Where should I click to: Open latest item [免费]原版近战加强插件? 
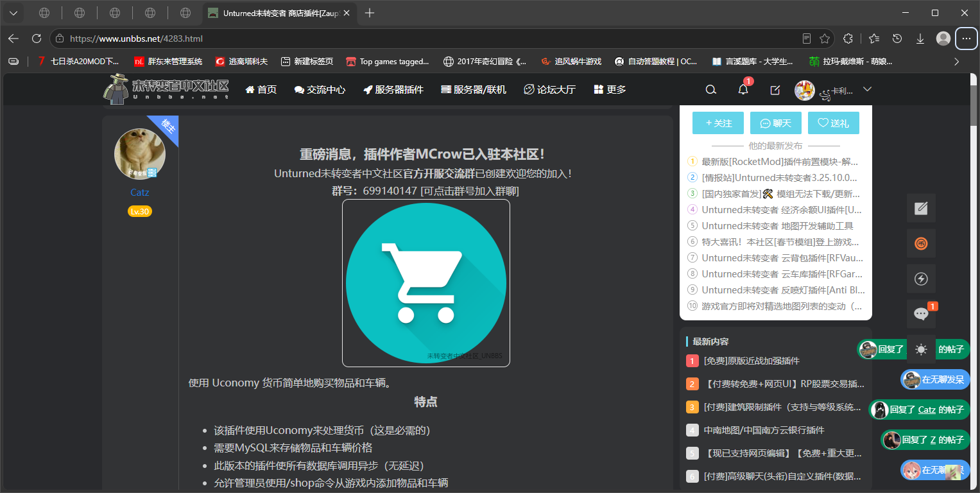coord(752,361)
